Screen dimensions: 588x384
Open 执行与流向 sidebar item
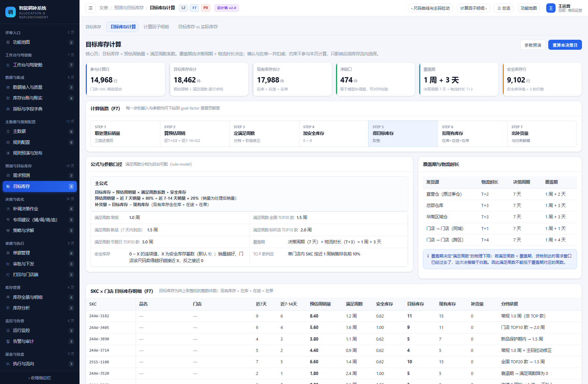(40, 364)
